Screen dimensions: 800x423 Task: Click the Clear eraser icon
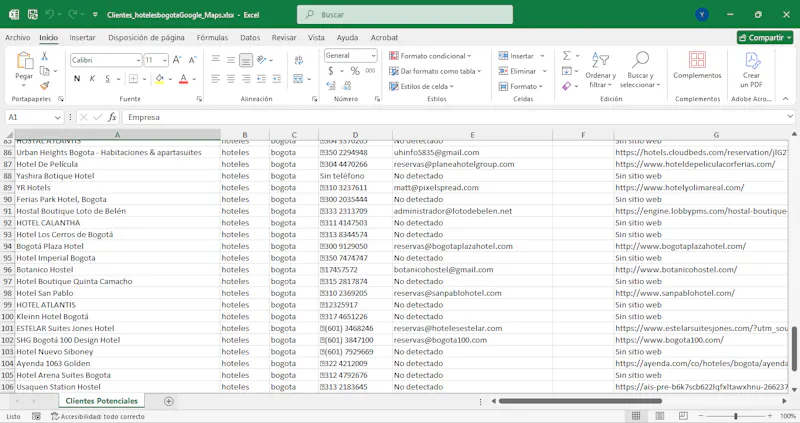566,86
